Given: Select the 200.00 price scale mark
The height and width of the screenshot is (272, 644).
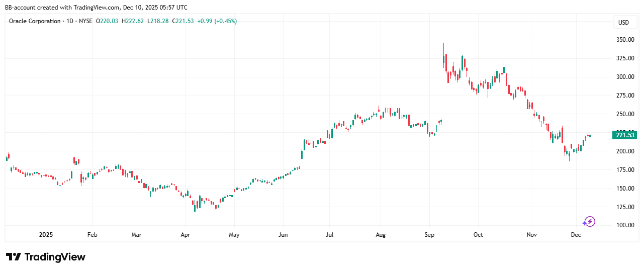Looking at the screenshot, I should (624, 151).
